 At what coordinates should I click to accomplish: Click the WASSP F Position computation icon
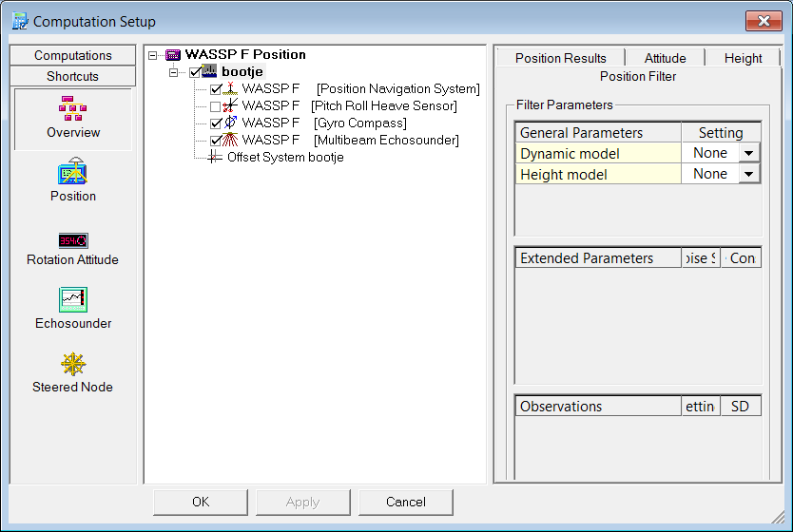(x=173, y=54)
